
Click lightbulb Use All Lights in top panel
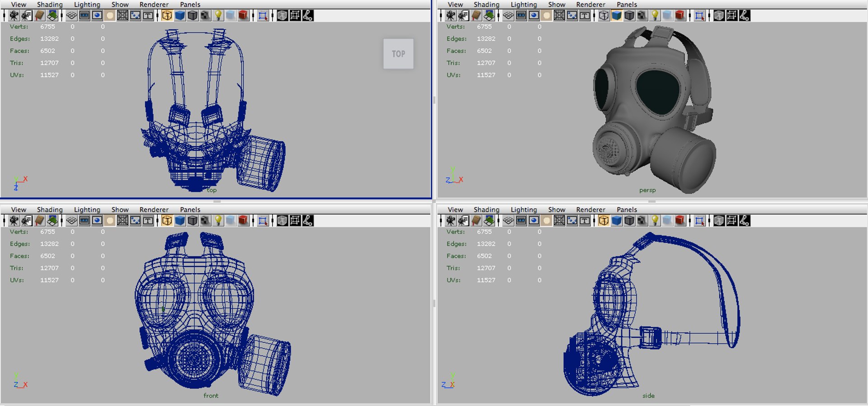[218, 16]
